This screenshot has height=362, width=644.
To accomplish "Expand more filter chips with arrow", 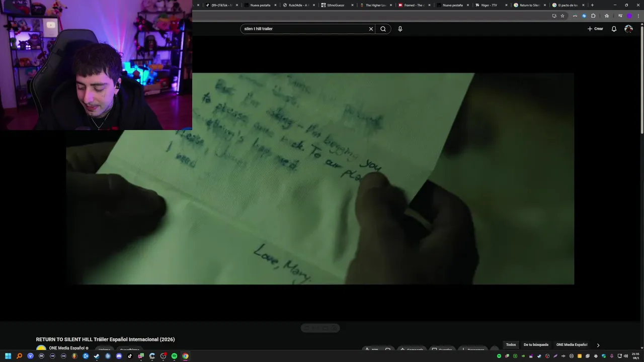I will [598, 345].
